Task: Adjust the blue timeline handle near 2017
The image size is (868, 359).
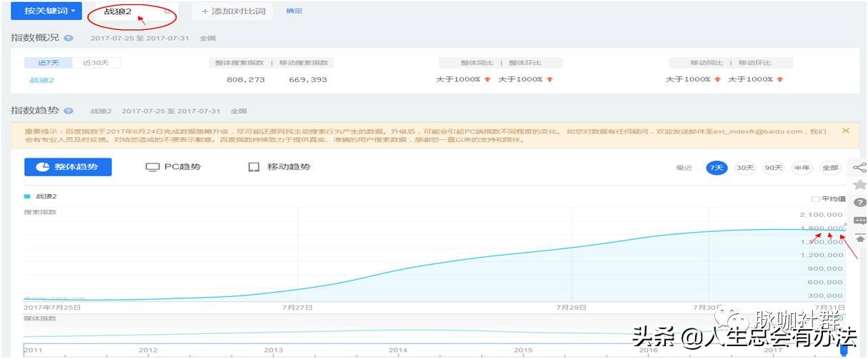Action: pos(844,350)
